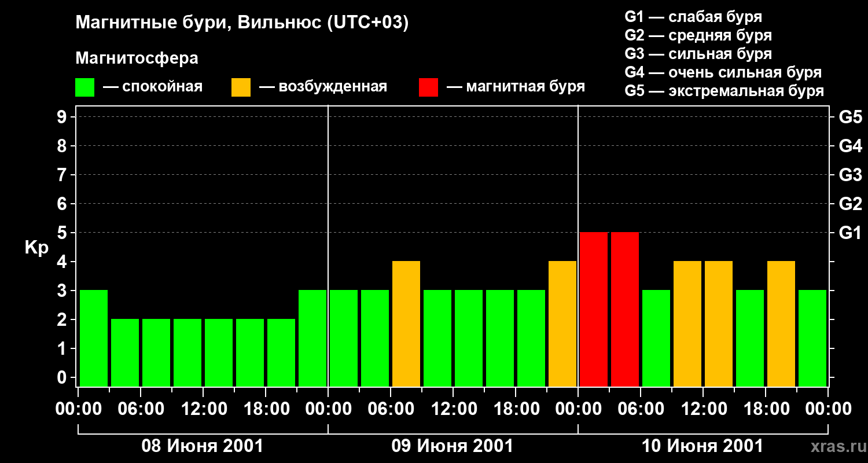Click the 'G2' label on the right axis
868x463 pixels.
tap(851, 204)
